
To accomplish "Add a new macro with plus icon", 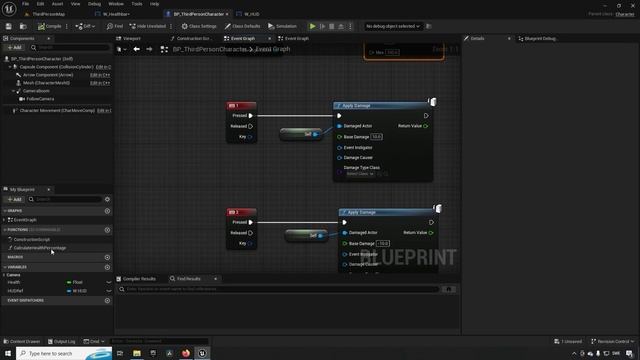I will tap(107, 258).
